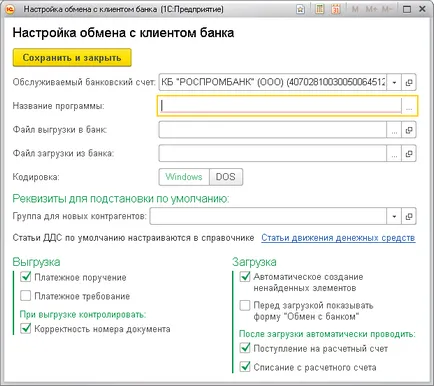Toggle the Платежное поручение checkbox
This screenshot has width=434, height=386.
pyautogui.click(x=26, y=277)
